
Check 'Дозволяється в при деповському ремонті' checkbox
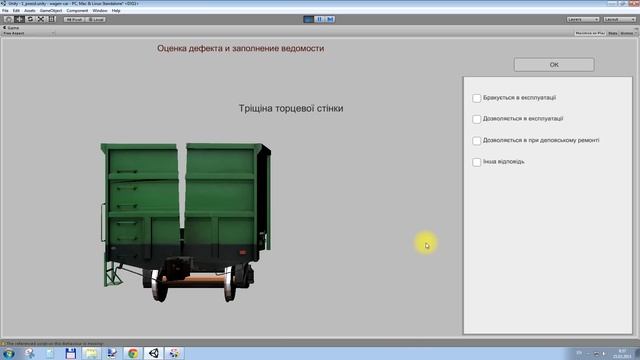coord(476,141)
